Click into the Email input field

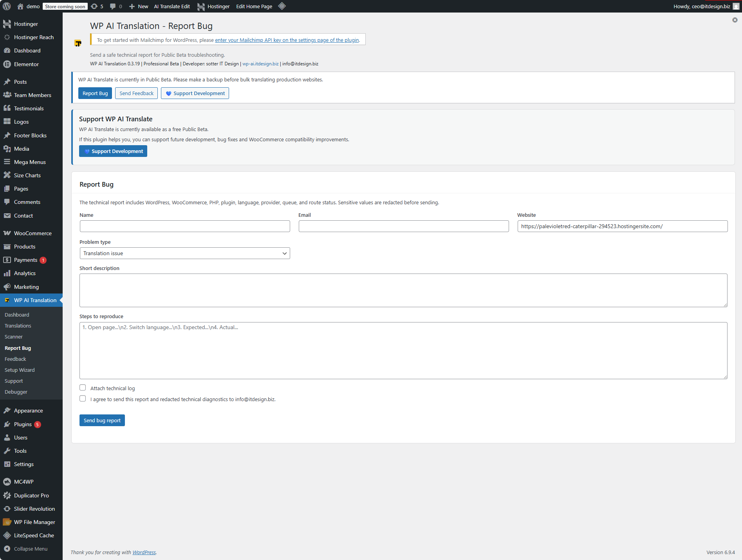[x=404, y=226]
